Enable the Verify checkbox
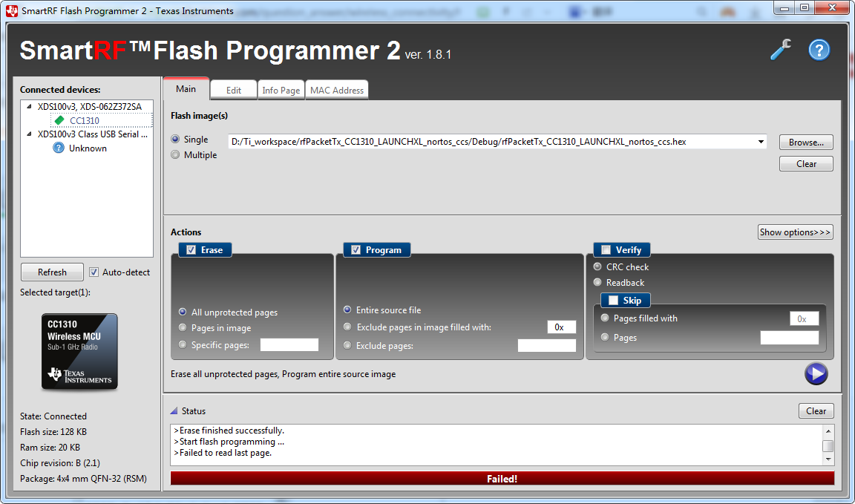This screenshot has height=504, width=855. (x=606, y=250)
